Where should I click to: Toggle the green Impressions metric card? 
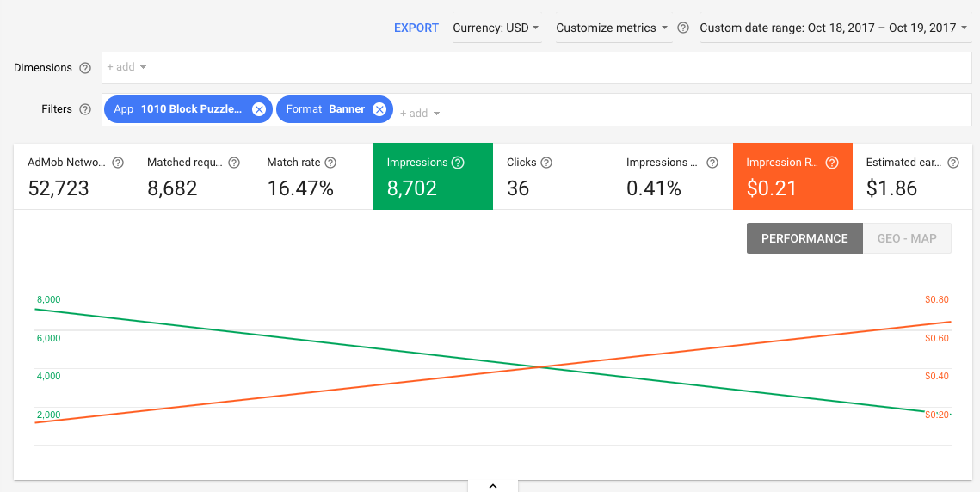point(433,176)
